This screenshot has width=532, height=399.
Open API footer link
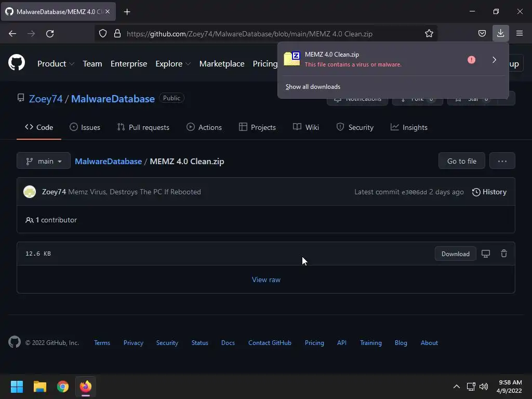[x=342, y=343]
